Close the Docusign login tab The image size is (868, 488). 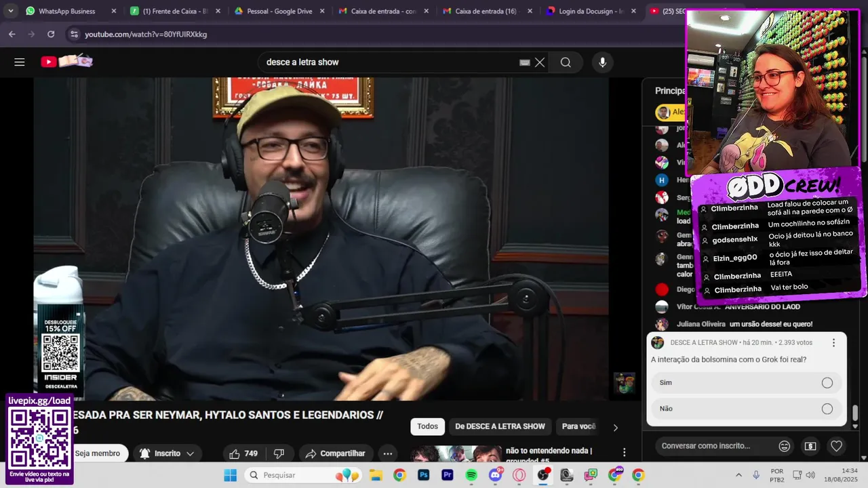[633, 11]
